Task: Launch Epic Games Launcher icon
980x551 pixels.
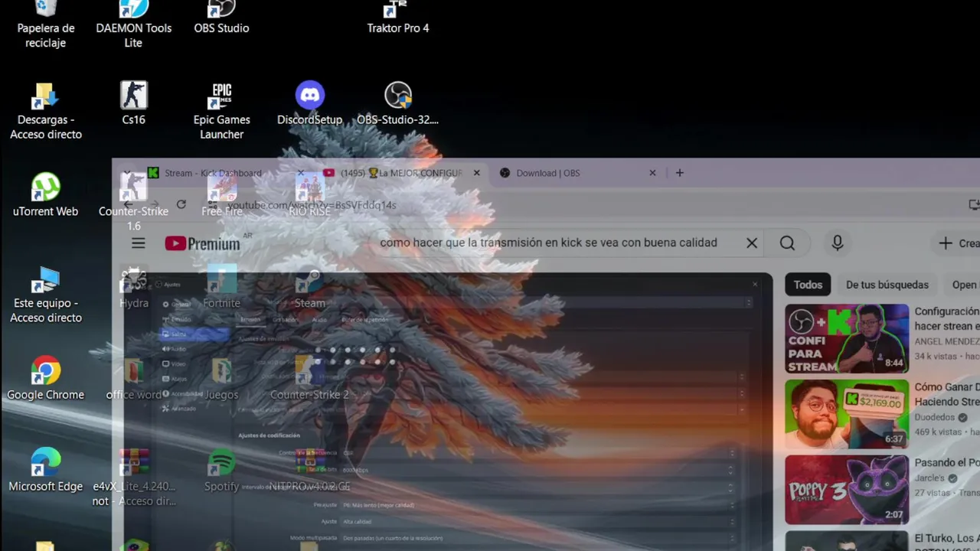Action: coord(221,110)
